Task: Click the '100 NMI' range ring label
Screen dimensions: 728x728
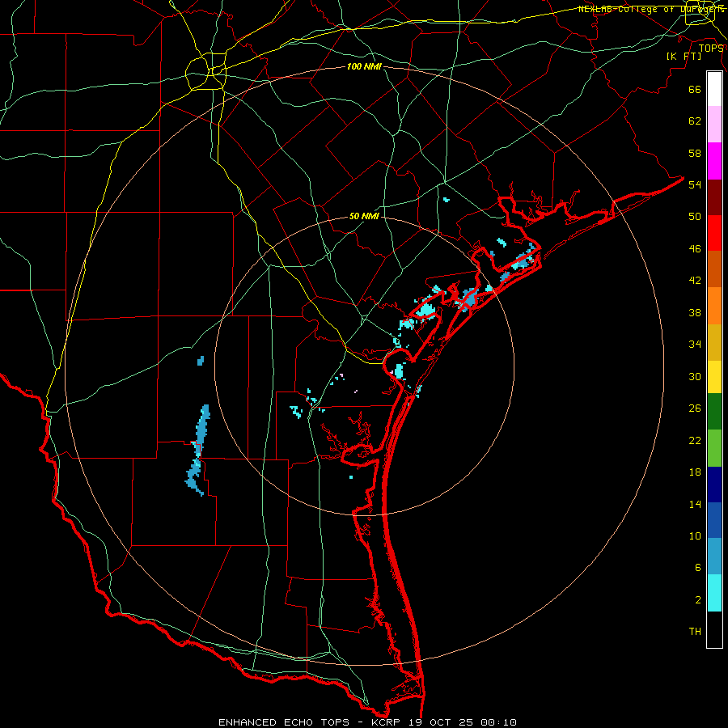Action: tap(364, 66)
